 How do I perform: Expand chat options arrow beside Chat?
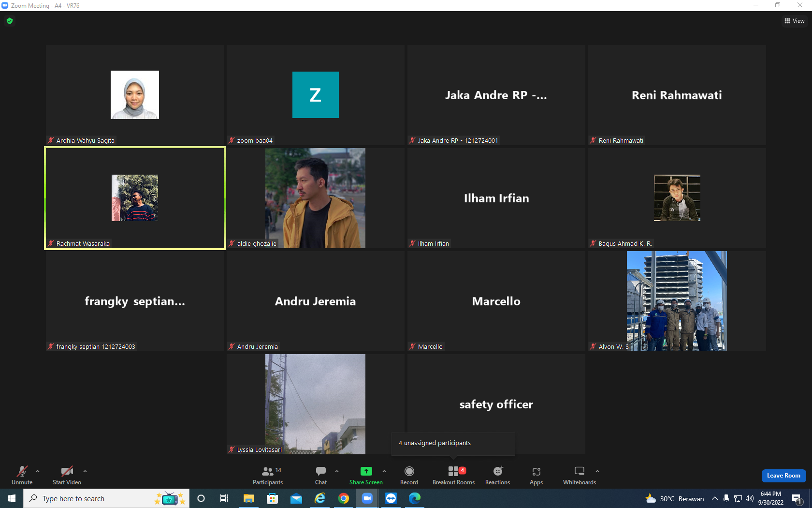tap(337, 471)
